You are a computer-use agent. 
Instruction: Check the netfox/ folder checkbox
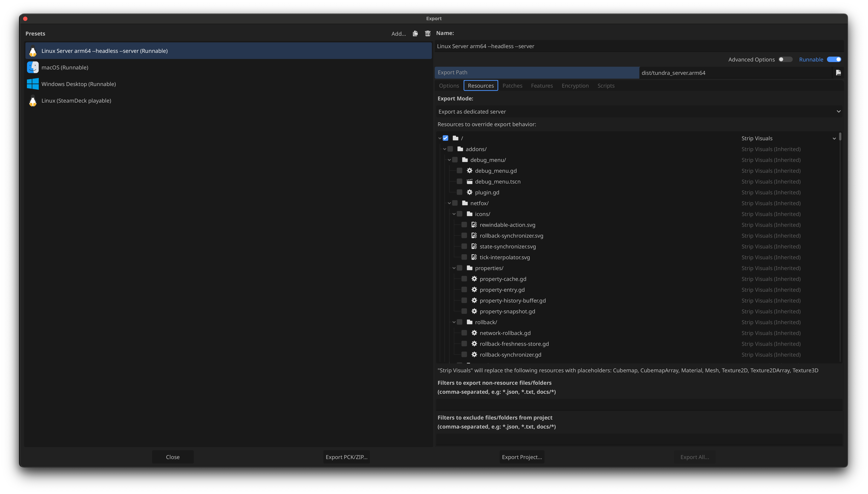point(455,203)
